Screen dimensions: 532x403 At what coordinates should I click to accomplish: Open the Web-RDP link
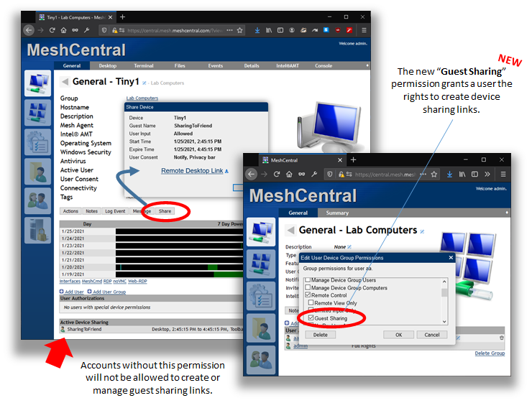point(137,281)
